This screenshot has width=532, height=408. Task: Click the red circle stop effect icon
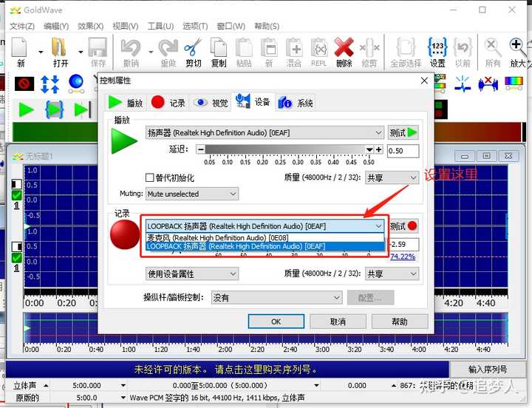coord(24,84)
